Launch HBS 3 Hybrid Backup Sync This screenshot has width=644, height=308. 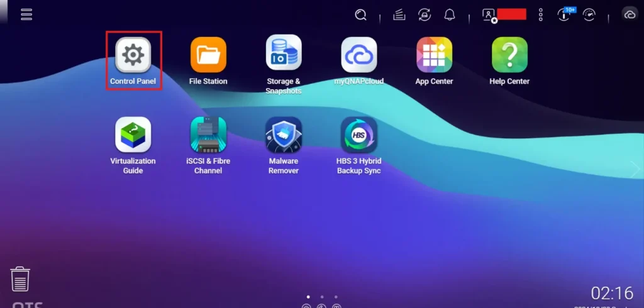point(359,135)
